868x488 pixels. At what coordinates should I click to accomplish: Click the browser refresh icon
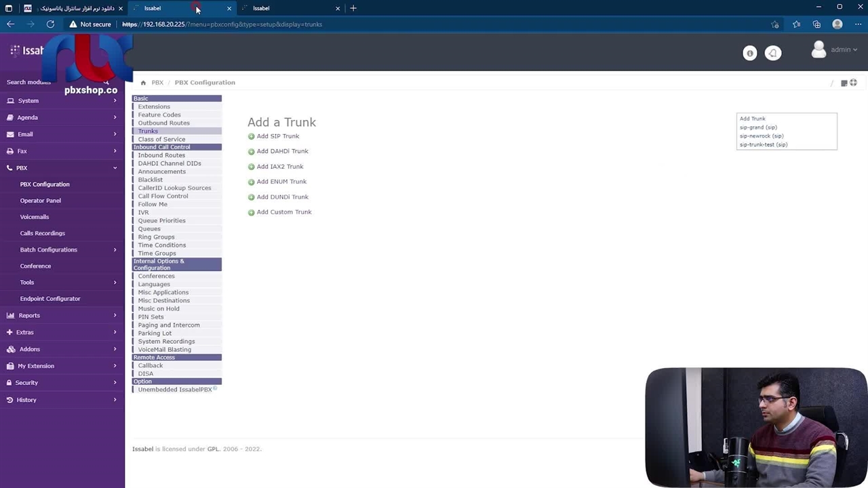(x=50, y=24)
